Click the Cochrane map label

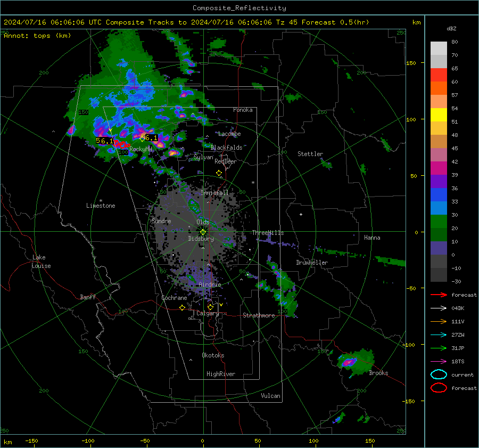(x=174, y=298)
